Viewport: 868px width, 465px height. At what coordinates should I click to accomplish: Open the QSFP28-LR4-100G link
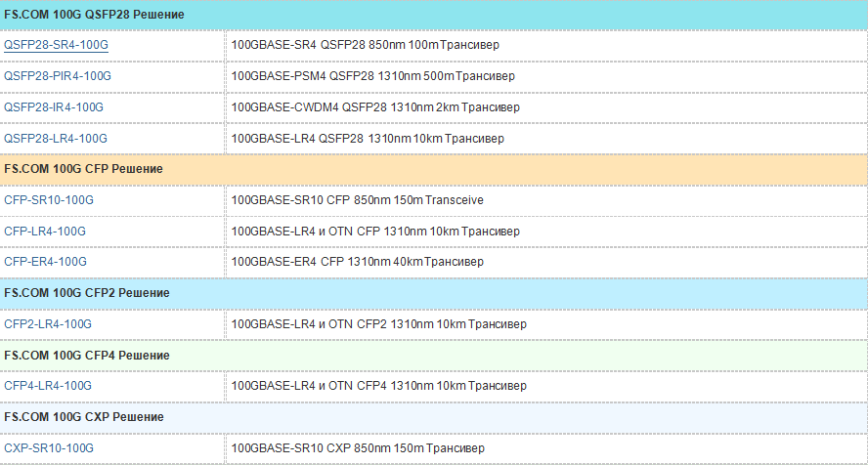[x=56, y=138]
